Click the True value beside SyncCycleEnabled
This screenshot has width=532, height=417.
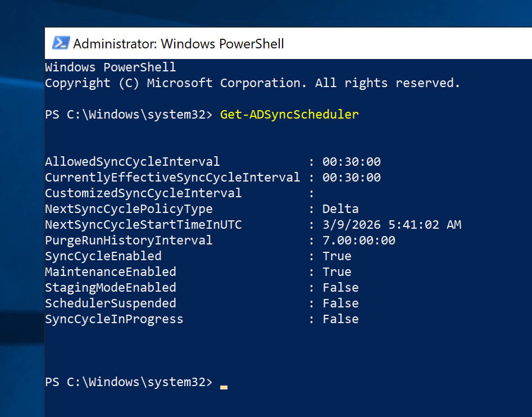pos(337,256)
